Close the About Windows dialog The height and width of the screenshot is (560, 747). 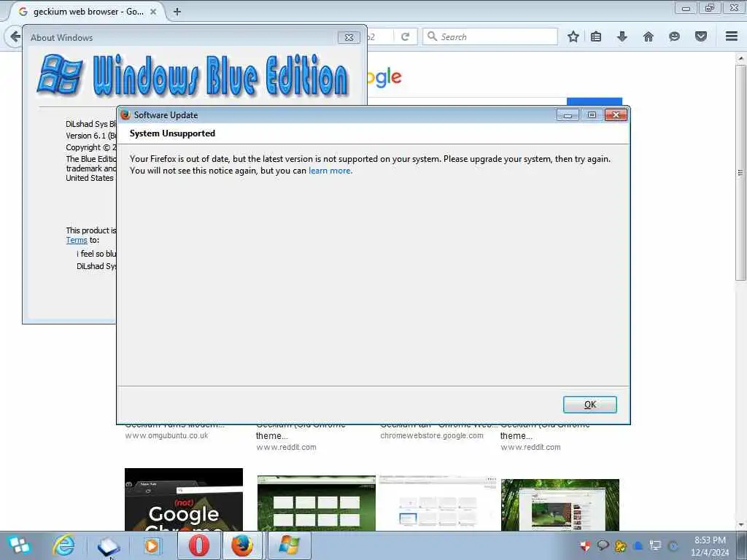[349, 37]
